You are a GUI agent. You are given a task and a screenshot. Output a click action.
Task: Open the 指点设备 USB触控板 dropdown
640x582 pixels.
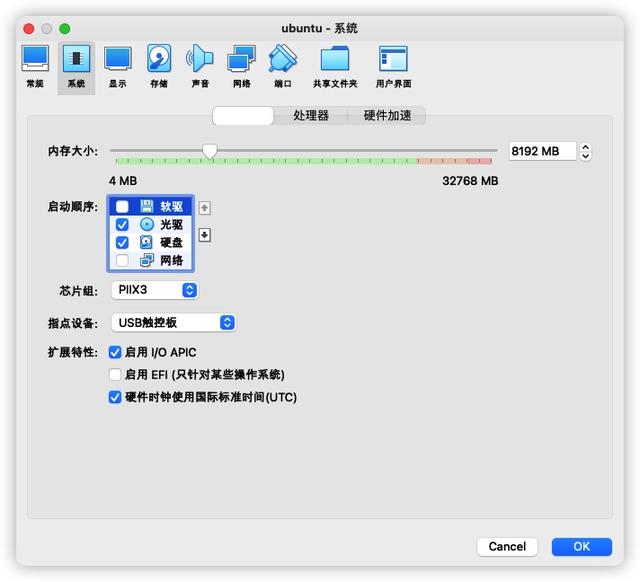(173, 323)
